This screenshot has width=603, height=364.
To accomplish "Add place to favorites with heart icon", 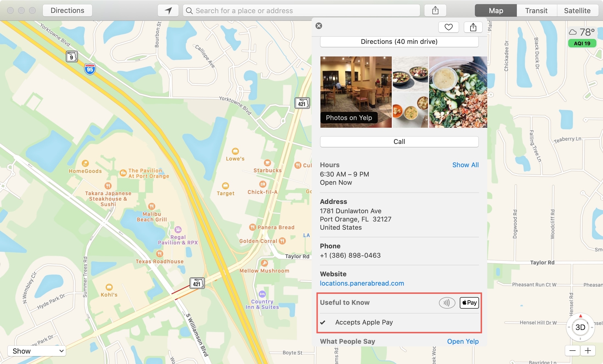I will (449, 27).
